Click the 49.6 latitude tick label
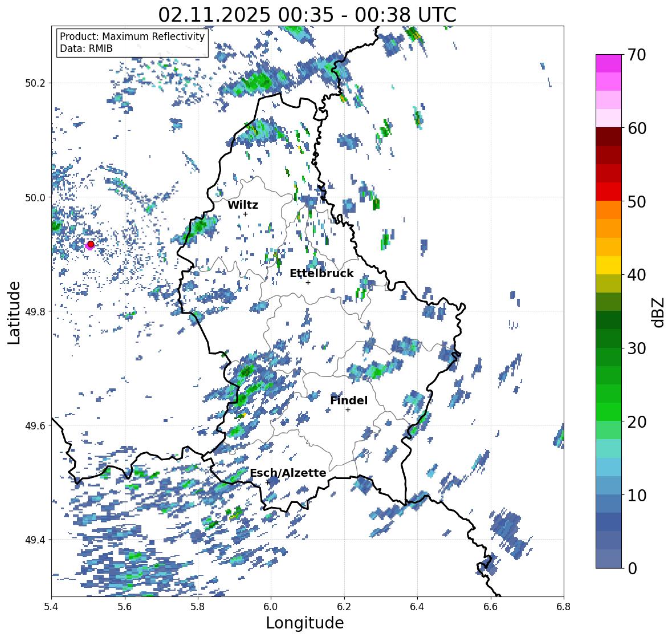The width and height of the screenshot is (672, 637). (x=35, y=425)
